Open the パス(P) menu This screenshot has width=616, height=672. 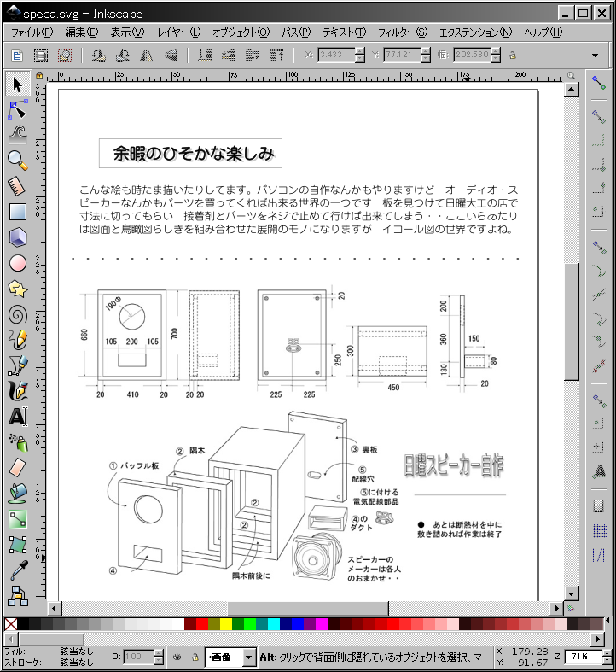(296, 32)
